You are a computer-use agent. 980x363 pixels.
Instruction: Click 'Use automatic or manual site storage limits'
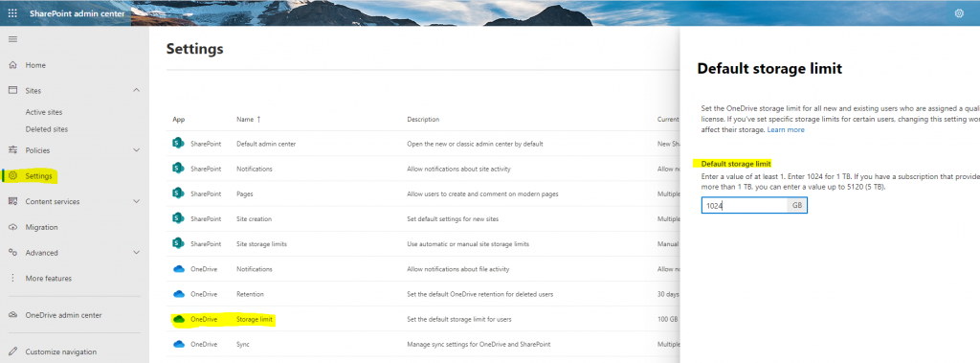point(467,244)
